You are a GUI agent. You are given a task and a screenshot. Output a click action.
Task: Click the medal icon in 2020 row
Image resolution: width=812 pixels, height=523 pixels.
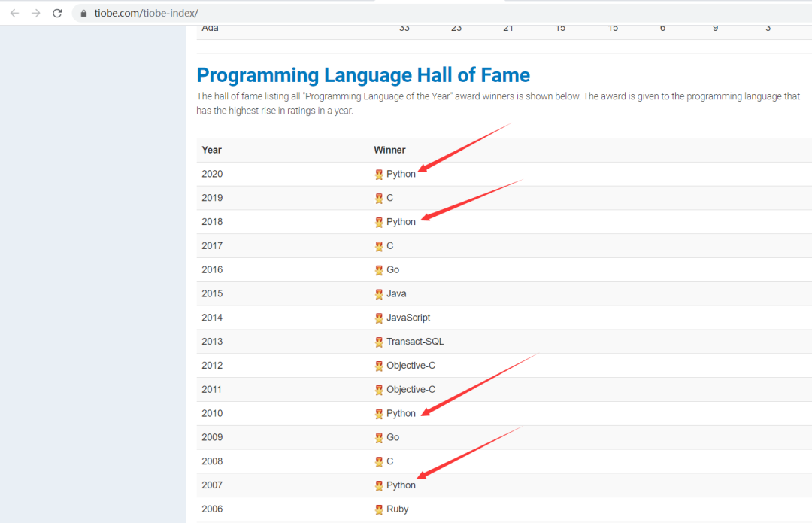379,175
